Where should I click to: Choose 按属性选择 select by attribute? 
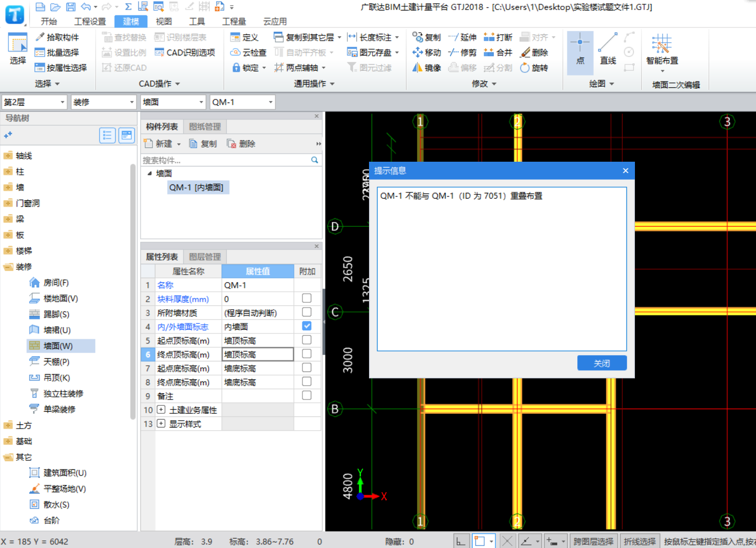61,68
